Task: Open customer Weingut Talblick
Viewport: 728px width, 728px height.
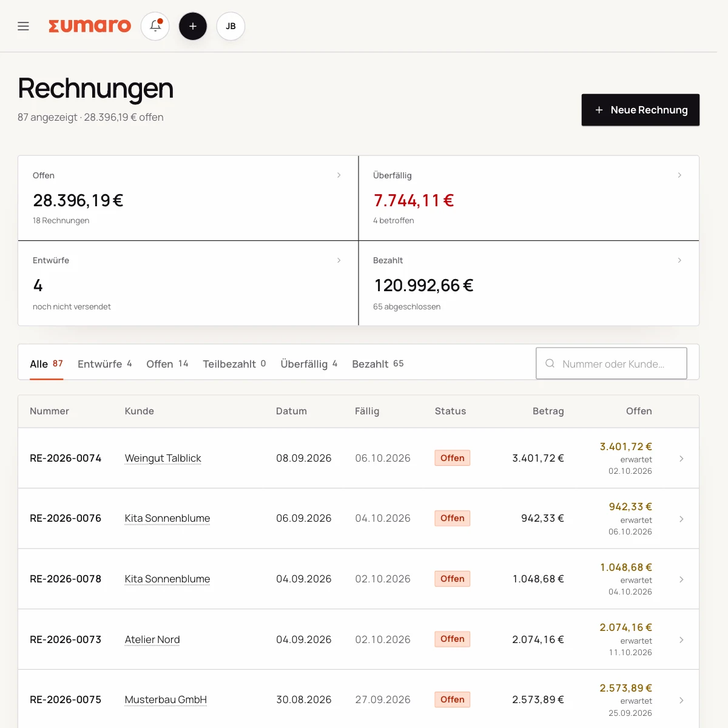Action: tap(163, 458)
